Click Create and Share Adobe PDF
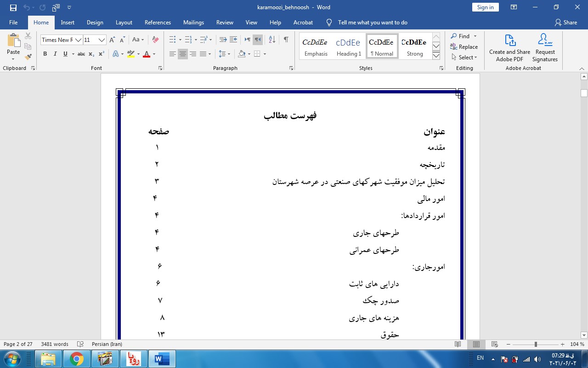This screenshot has height=368, width=588. 509,48
